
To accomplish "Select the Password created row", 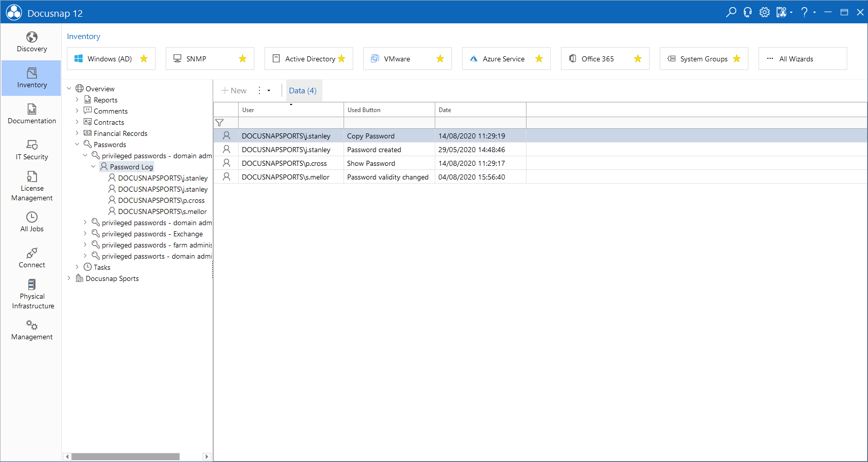I will 540,150.
